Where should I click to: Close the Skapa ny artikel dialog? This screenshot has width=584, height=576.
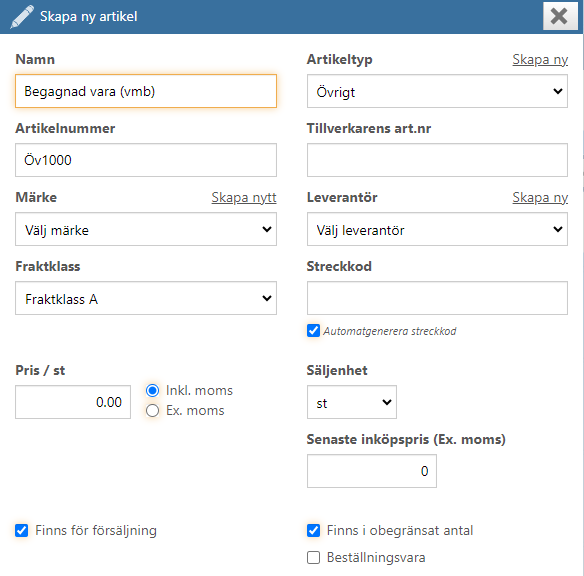tap(560, 16)
